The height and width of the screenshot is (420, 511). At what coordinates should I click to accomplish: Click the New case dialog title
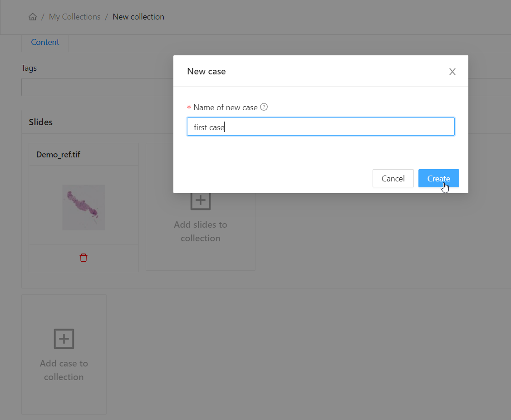(x=206, y=71)
